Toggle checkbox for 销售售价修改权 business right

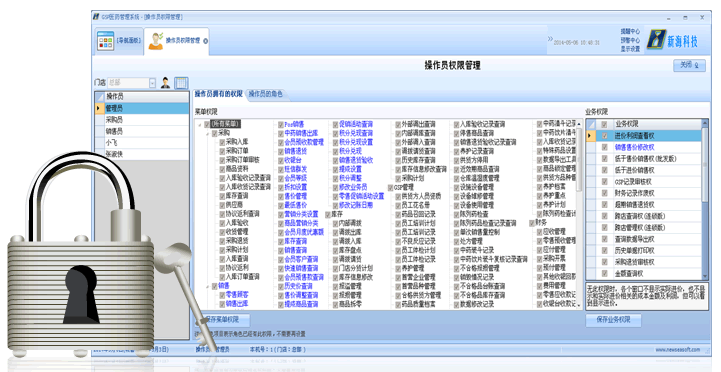point(604,148)
